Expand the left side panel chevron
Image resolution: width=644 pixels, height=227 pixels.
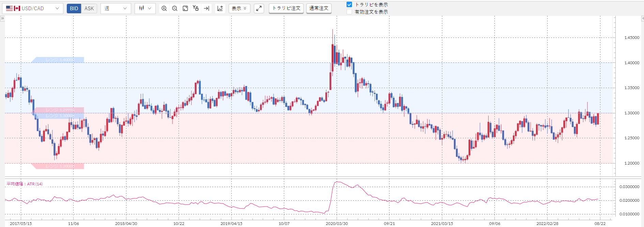pyautogui.click(x=2, y=18)
